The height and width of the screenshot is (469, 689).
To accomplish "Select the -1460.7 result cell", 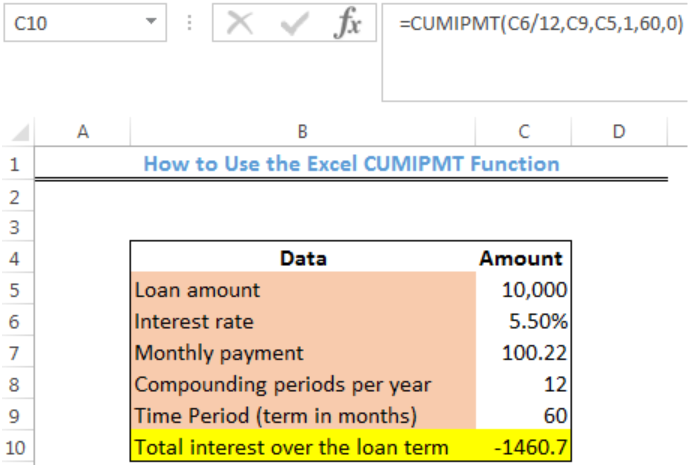I will coord(523,447).
